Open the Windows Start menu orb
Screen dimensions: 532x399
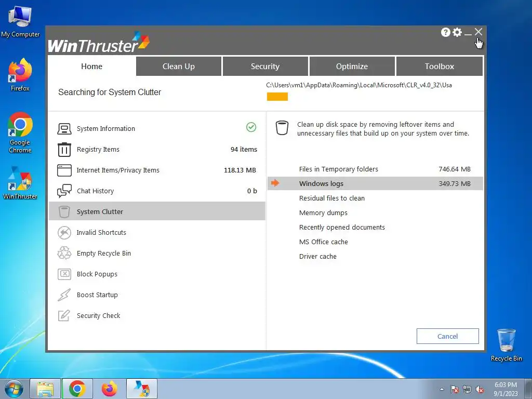pyautogui.click(x=14, y=389)
